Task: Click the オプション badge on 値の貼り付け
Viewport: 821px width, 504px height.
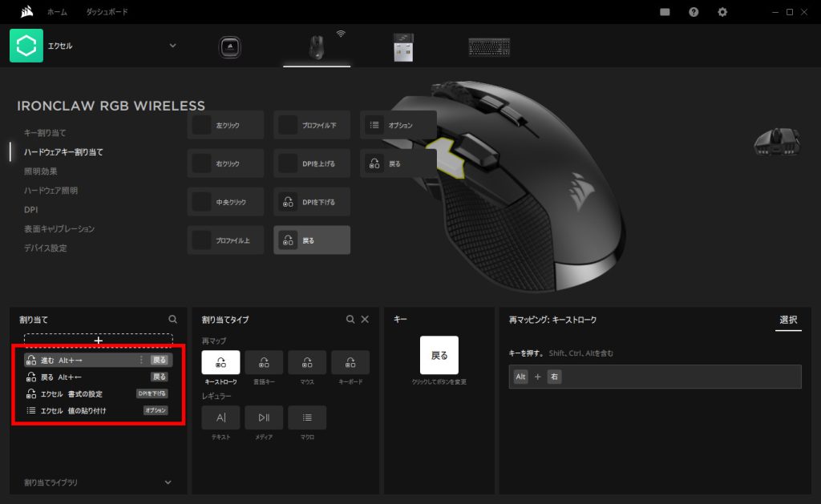Action: tap(156, 410)
